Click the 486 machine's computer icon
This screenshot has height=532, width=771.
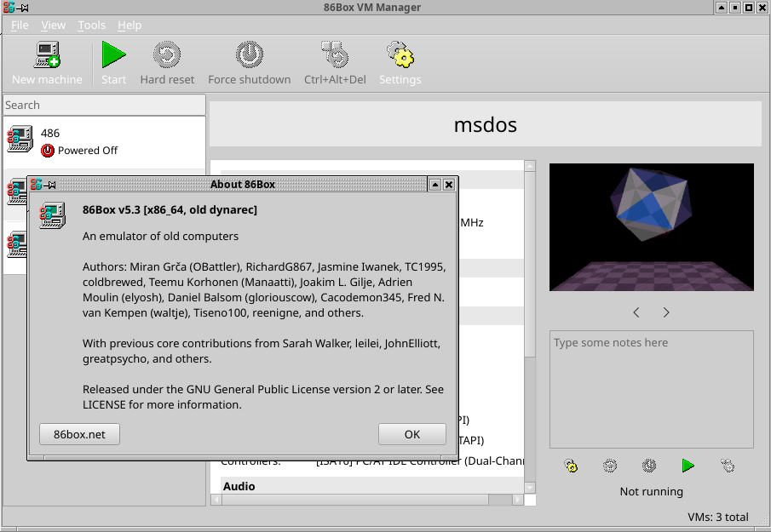point(20,139)
